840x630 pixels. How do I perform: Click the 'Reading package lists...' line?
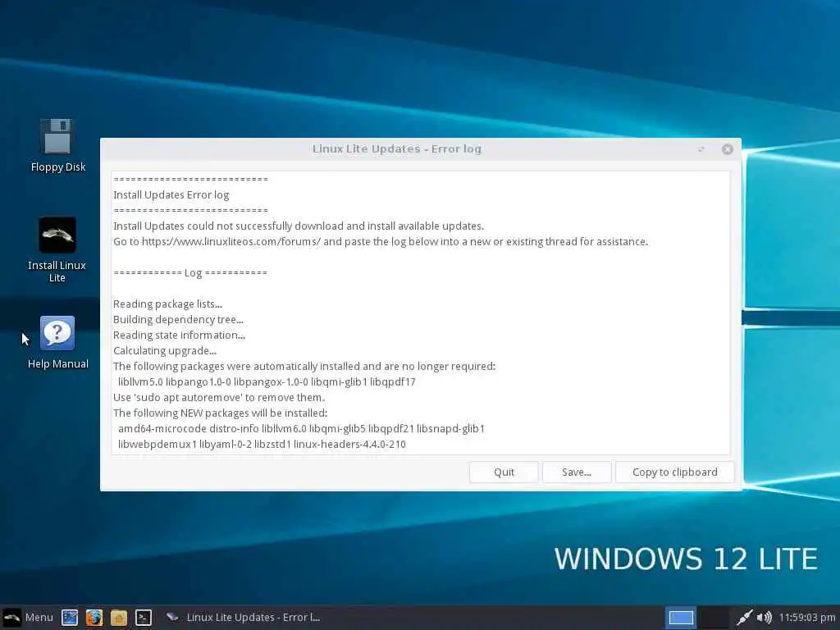(167, 304)
